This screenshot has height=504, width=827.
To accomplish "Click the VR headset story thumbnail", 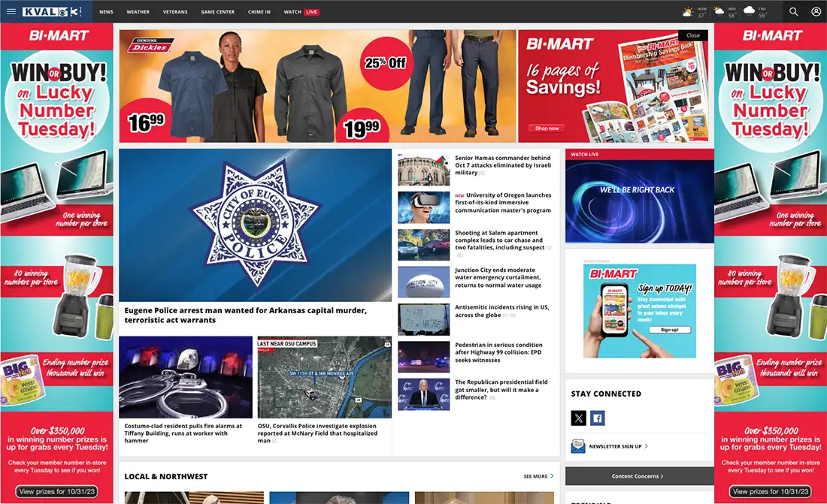I will coord(423,208).
